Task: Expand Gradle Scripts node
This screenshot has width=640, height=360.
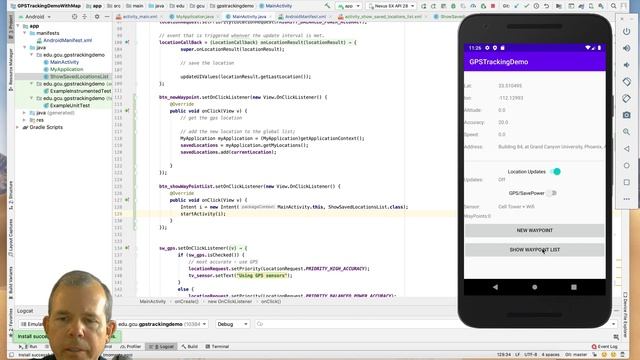Action: pyautogui.click(x=18, y=127)
